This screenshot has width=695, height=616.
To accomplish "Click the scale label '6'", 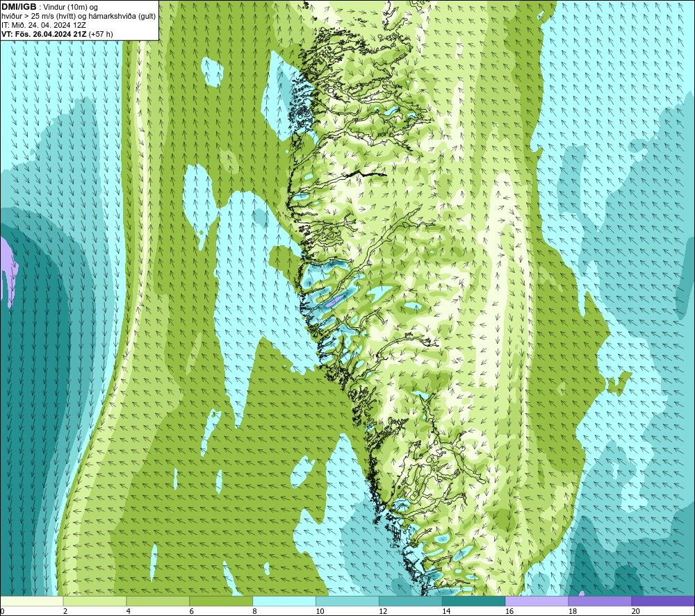I will 192,611.
